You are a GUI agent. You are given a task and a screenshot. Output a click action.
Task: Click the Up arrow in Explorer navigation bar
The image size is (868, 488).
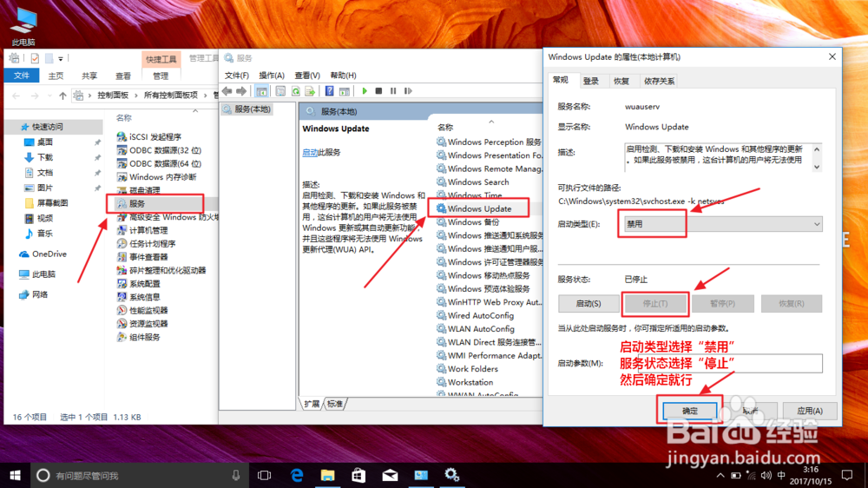pos(62,96)
